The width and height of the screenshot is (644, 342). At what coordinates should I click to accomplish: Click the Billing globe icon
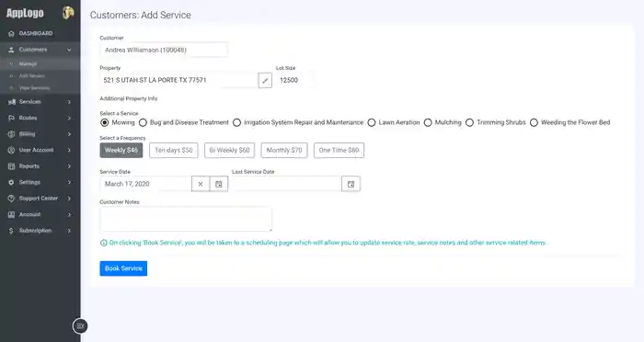[x=11, y=134]
